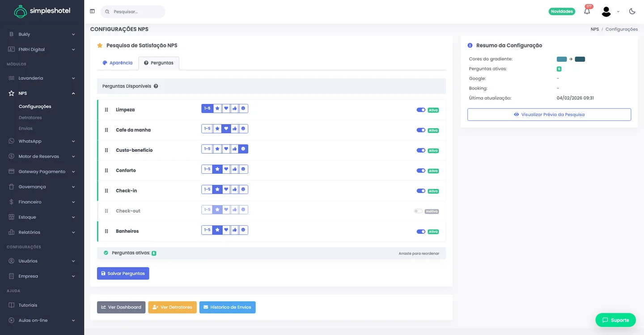Click the simpleshotel logo

tap(42, 11)
